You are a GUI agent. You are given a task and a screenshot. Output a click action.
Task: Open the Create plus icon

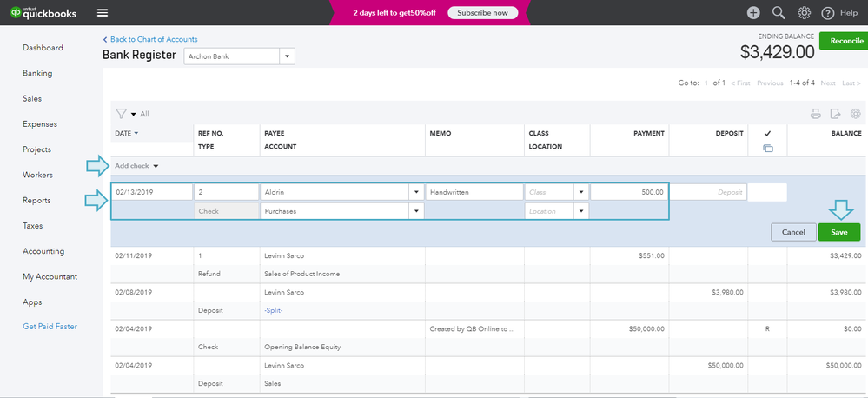[752, 13]
